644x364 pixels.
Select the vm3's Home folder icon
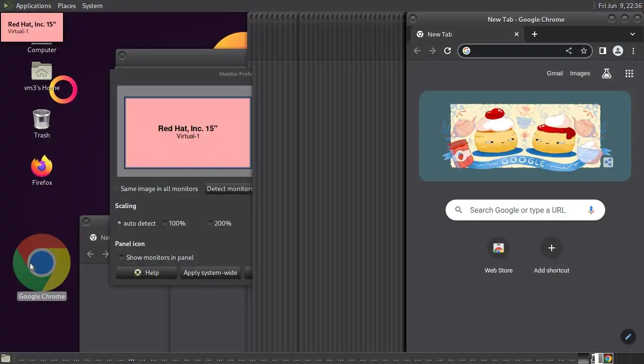[42, 76]
